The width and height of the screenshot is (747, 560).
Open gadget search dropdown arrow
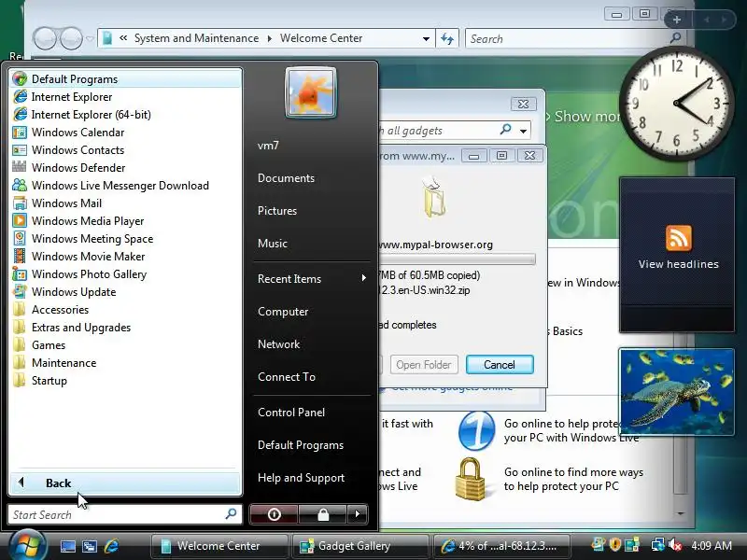tap(523, 131)
